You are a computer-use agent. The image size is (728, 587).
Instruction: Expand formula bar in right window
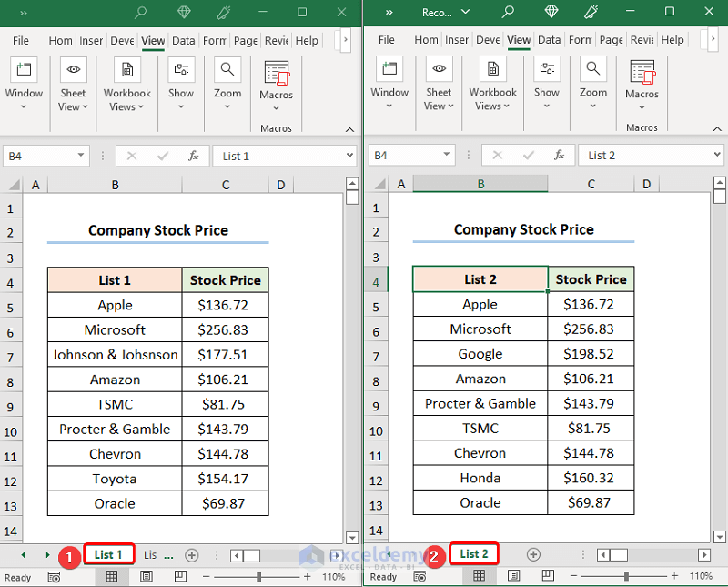(x=717, y=155)
